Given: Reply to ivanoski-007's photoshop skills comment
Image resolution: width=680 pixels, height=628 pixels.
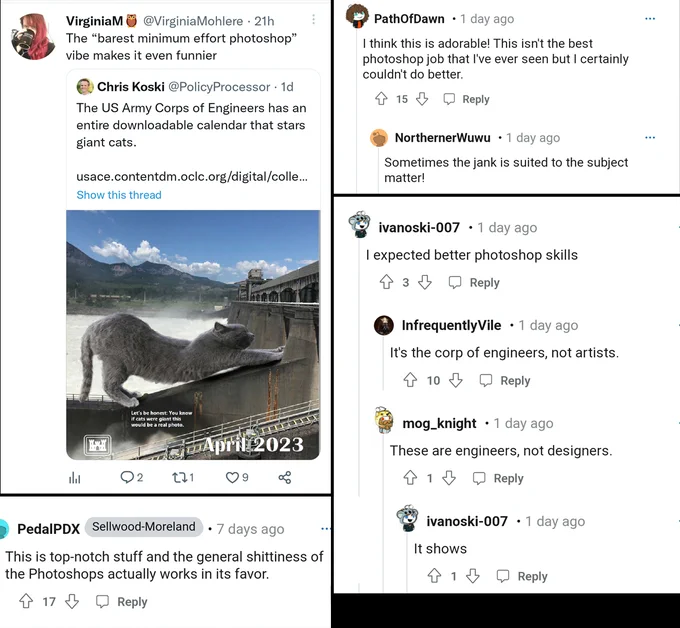Looking at the screenshot, I should pos(474,283).
